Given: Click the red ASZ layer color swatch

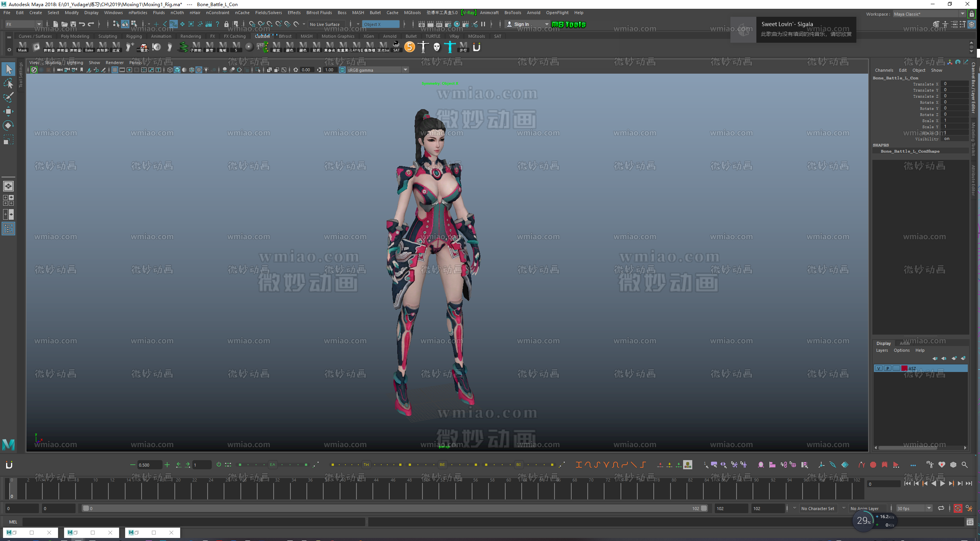Looking at the screenshot, I should tap(904, 368).
